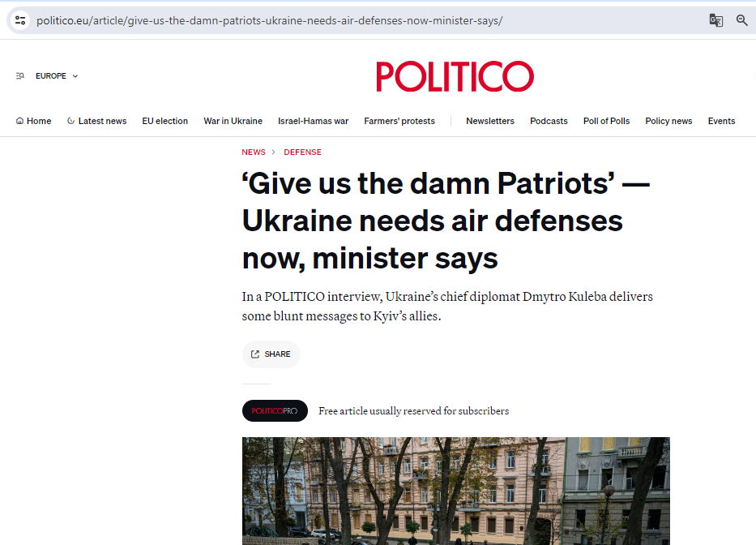This screenshot has width=756, height=545.
Task: Open Policy news link
Action: tap(668, 121)
